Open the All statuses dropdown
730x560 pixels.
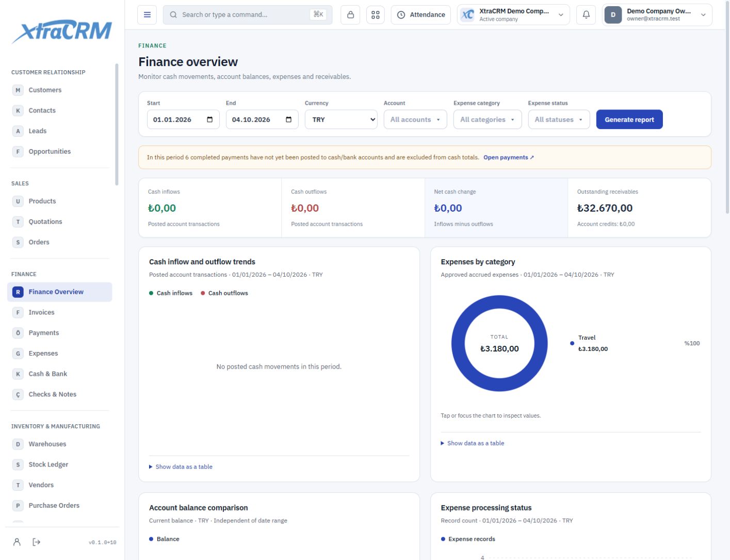[559, 120]
